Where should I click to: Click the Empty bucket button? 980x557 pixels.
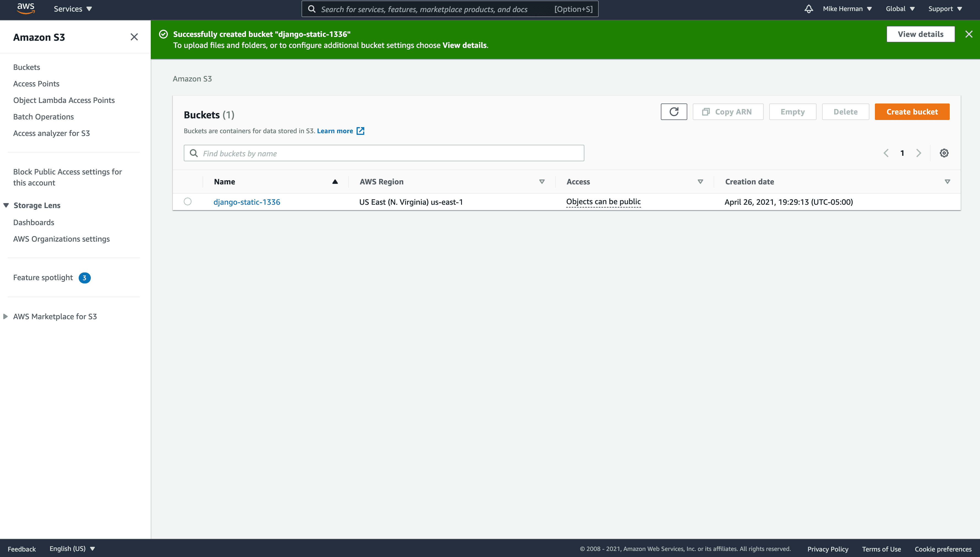coord(793,112)
